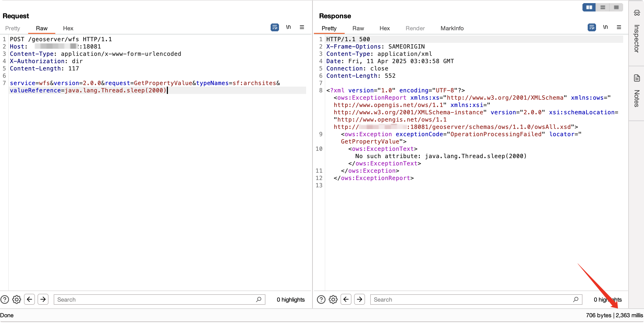Open Request pane hamburger options menu
Screen dimensions: 644x323
(x=302, y=27)
